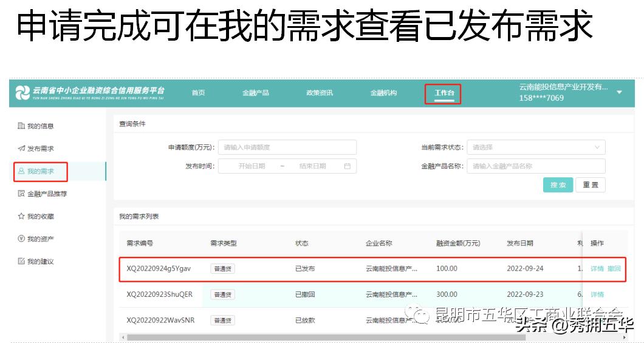The height and width of the screenshot is (343, 644).
Task: Click the 重置 button
Action: [591, 185]
